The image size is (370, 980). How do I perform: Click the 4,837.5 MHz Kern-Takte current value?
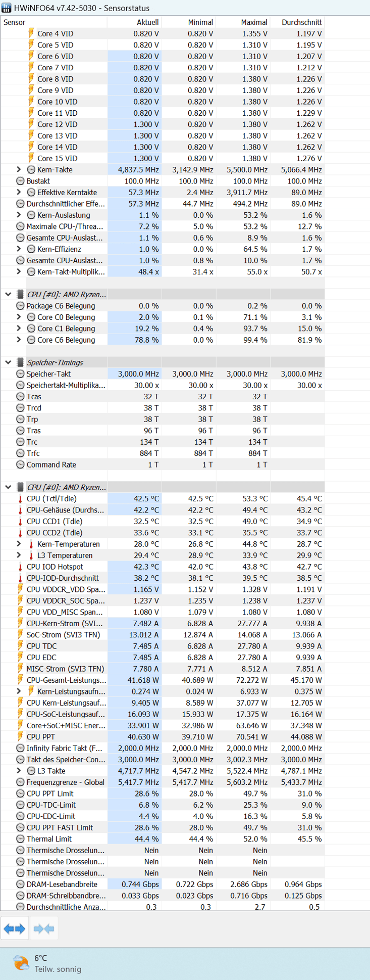click(x=138, y=170)
